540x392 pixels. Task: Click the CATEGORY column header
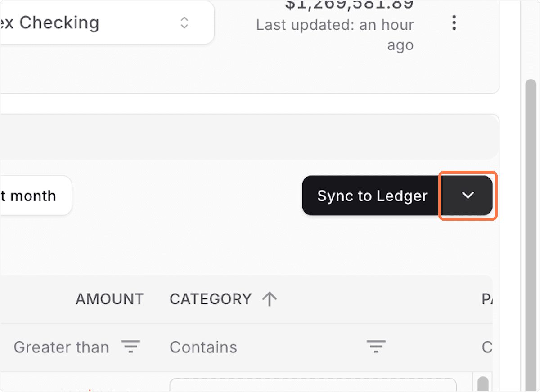[x=210, y=298]
